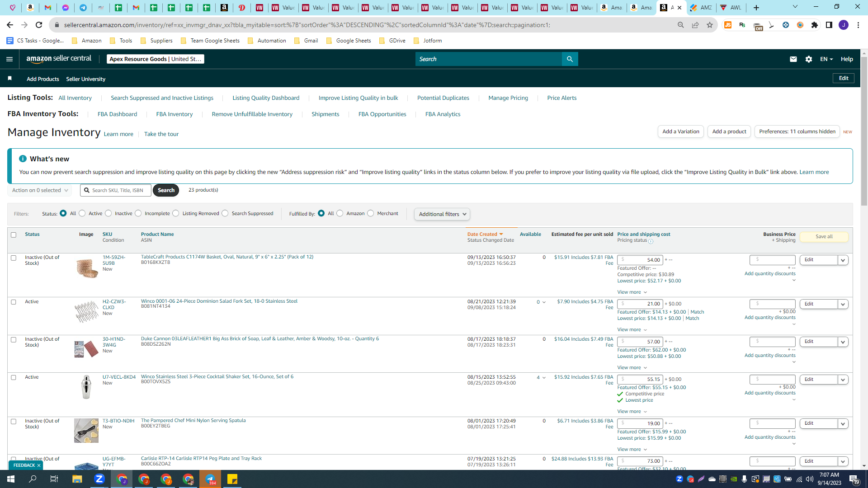
Task: Open the Chrome side panel icon
Action: [829, 25]
